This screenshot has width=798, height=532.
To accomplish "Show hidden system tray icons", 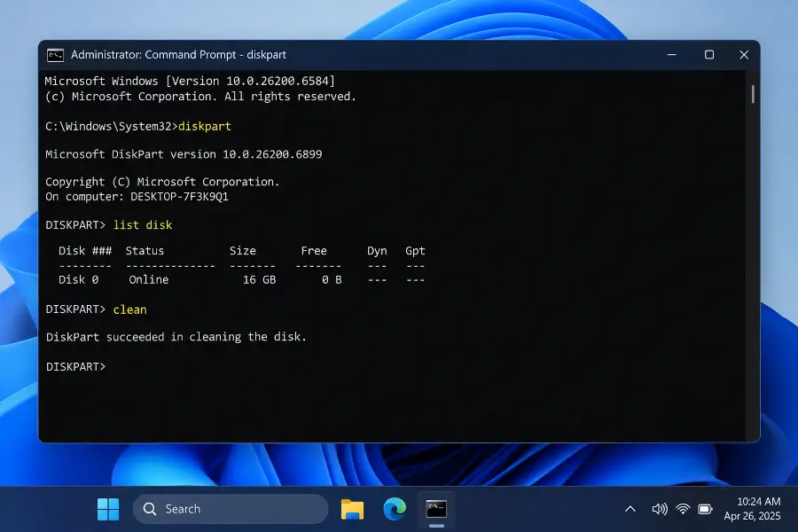I will [630, 509].
